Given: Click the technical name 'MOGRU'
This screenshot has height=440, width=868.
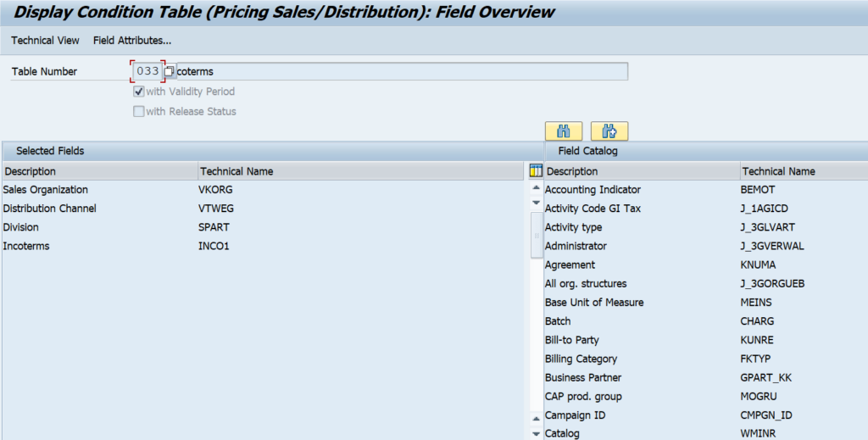Looking at the screenshot, I should 759,396.
